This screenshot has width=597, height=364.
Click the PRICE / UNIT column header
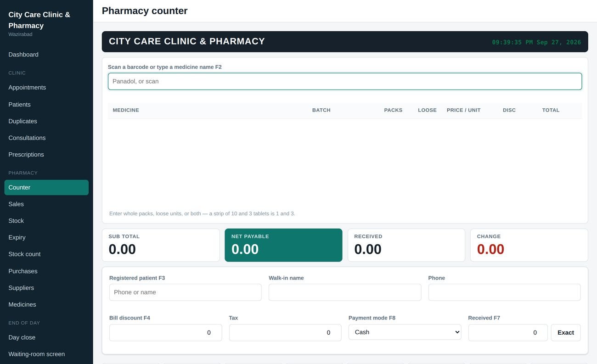pyautogui.click(x=464, y=110)
